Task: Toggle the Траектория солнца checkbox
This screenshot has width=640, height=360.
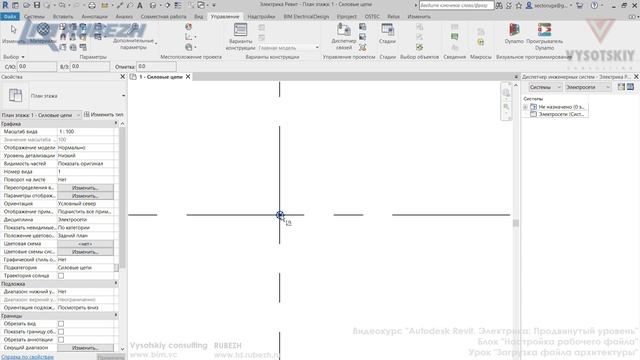Action: (x=61, y=276)
